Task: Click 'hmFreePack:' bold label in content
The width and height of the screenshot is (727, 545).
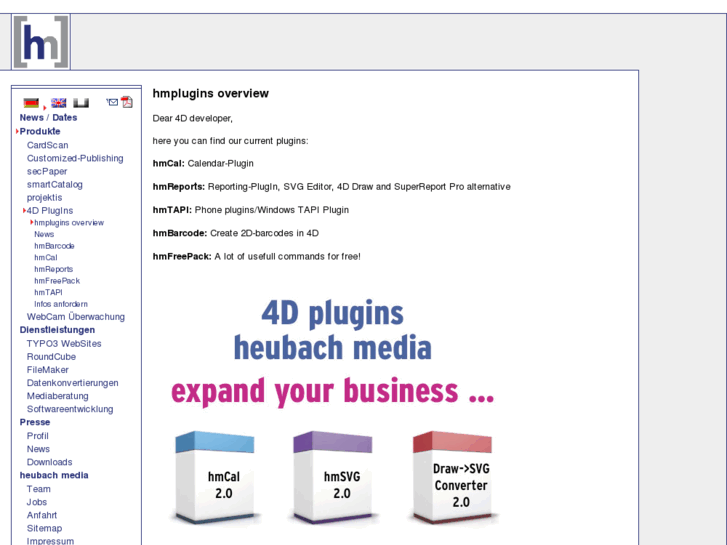Action: [182, 256]
